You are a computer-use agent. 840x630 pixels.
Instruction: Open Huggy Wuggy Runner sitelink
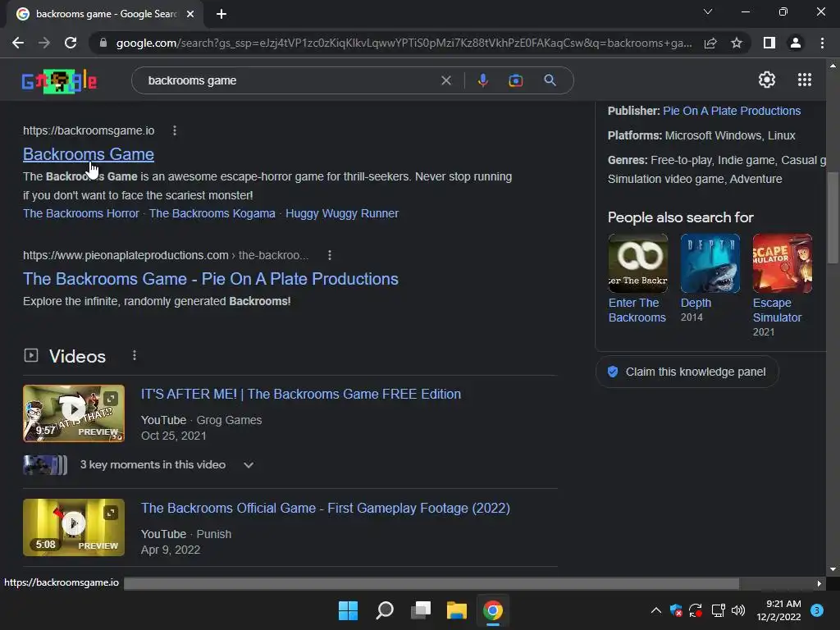click(342, 213)
